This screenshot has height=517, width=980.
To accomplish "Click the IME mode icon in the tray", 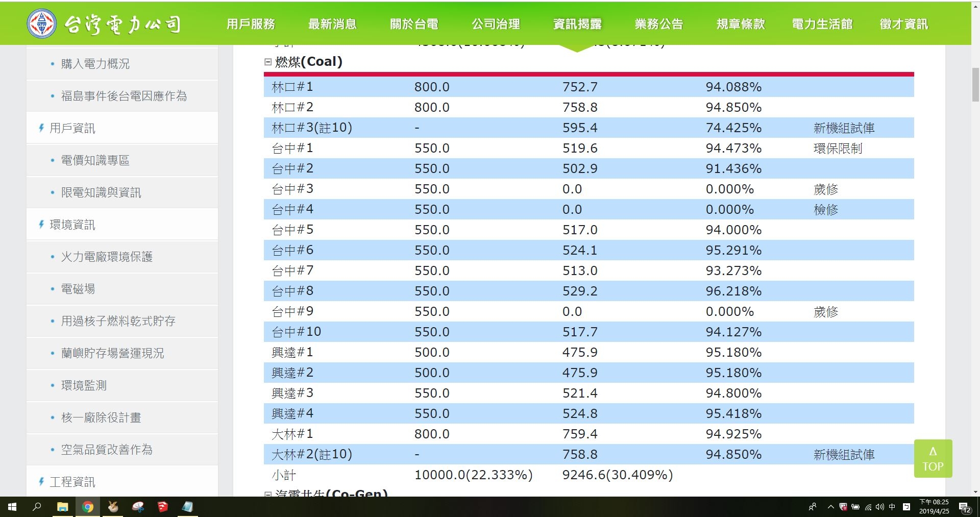I will pyautogui.click(x=906, y=507).
